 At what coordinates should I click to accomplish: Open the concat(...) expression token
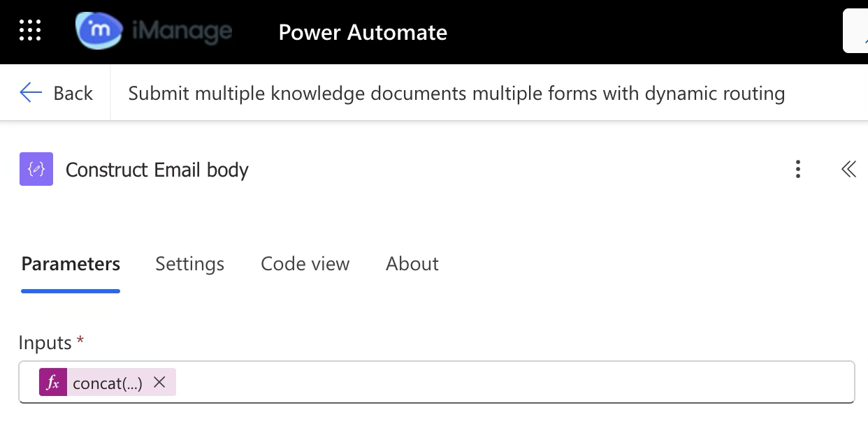[107, 383]
